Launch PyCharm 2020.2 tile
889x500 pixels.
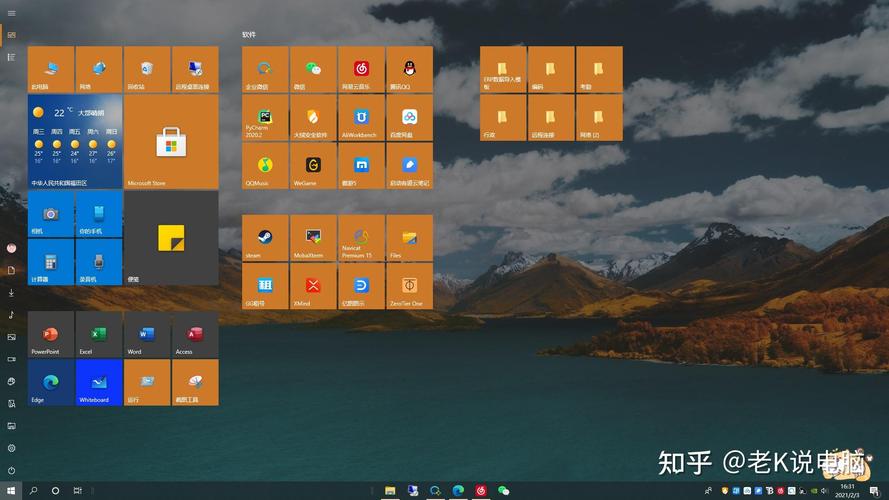(x=265, y=117)
